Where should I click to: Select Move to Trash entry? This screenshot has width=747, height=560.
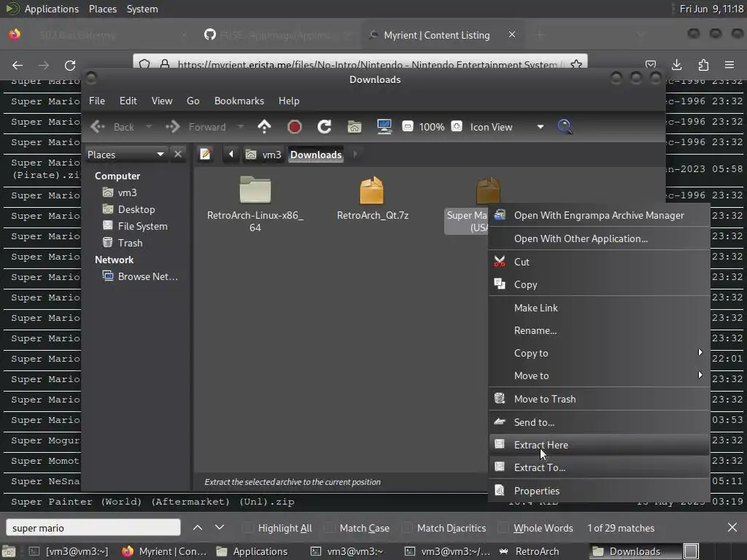[x=599, y=399]
